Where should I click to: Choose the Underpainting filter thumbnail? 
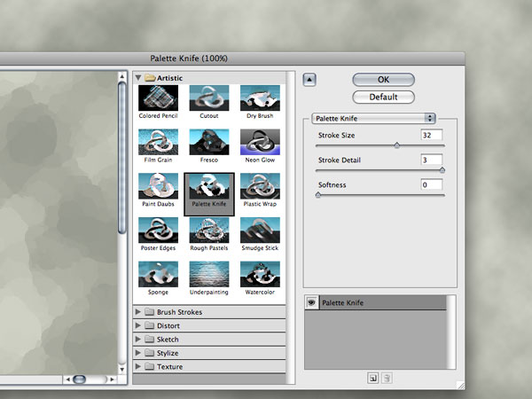pyautogui.click(x=209, y=274)
